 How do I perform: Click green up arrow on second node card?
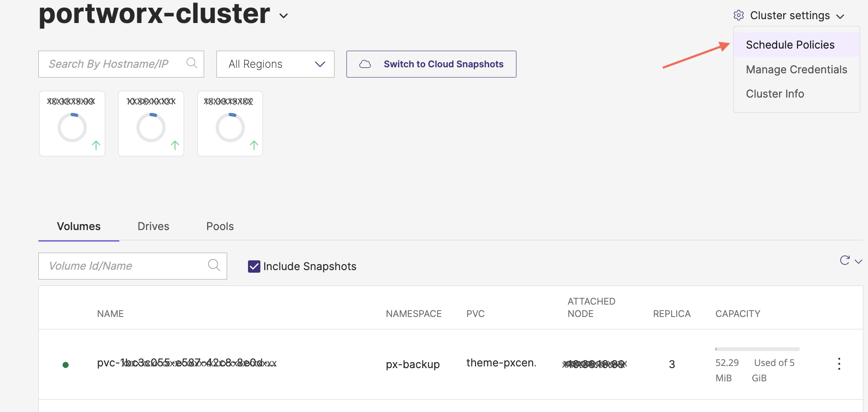tap(175, 146)
